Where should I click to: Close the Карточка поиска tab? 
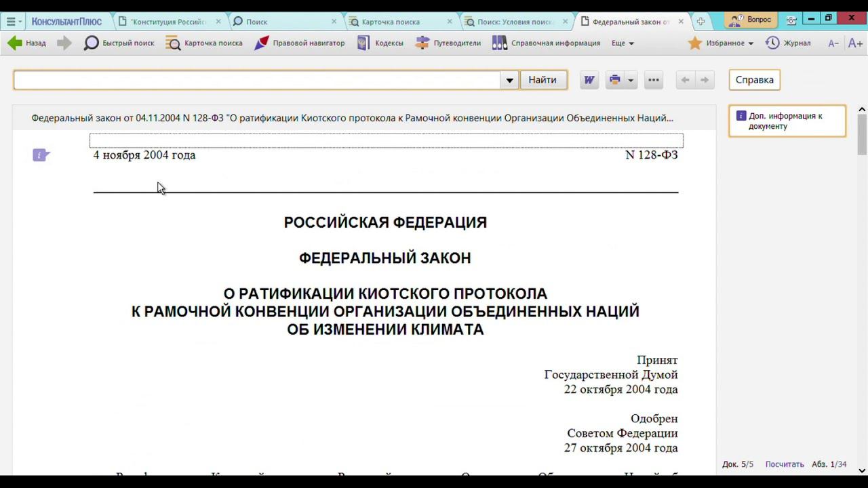[450, 22]
